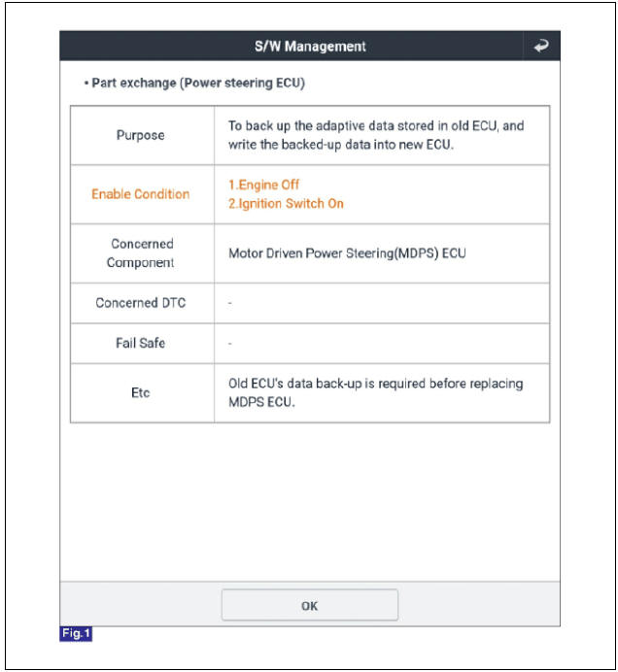Click 'Motor Driven Power Steering(MDPS) ECU' text
This screenshot has height=672, width=618.
(347, 253)
